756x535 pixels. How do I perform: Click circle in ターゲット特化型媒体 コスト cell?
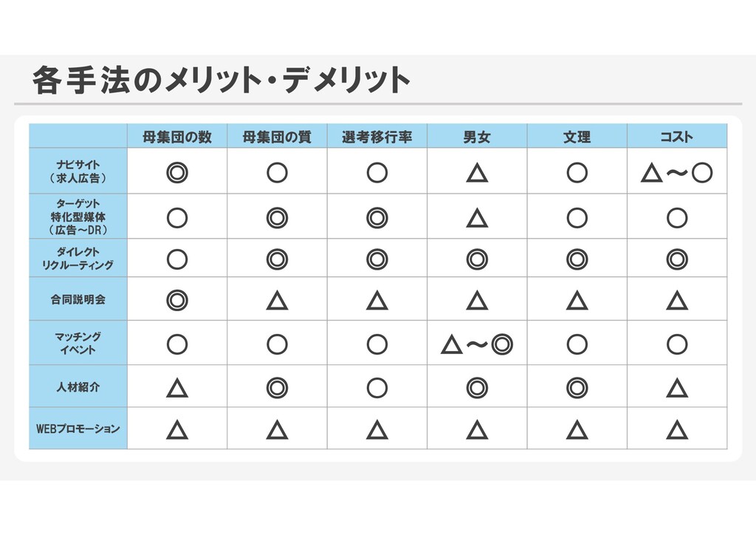677,218
